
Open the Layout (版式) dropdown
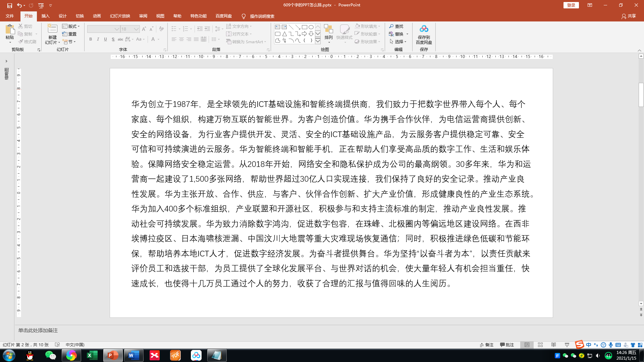[x=71, y=26]
